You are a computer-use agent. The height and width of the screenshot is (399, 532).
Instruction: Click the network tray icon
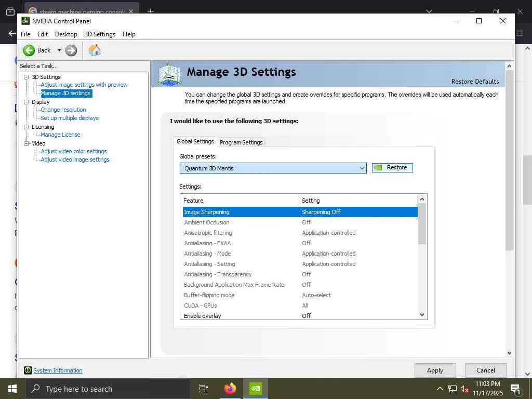point(453,389)
